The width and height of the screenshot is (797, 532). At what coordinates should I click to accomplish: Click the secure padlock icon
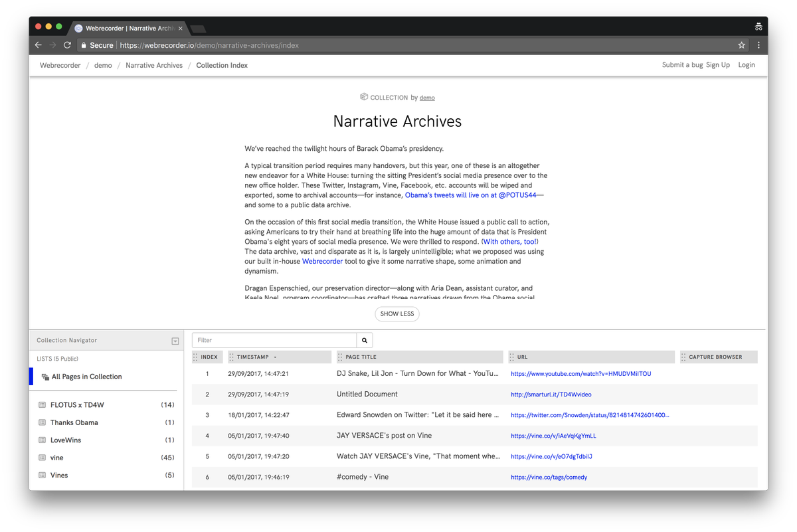pyautogui.click(x=84, y=45)
